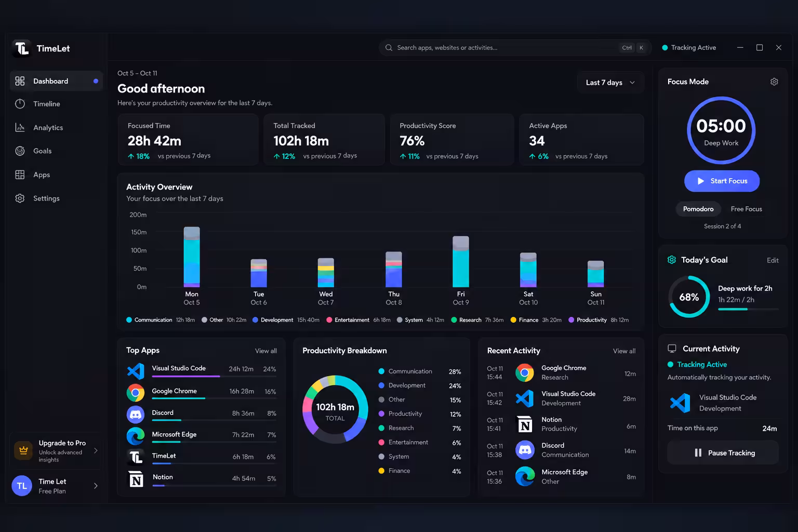Open the Dashboard page
798x532 pixels.
point(56,81)
